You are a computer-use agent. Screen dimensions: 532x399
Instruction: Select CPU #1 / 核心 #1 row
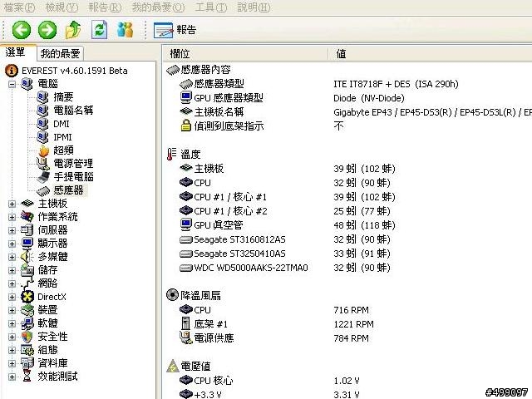(347, 197)
